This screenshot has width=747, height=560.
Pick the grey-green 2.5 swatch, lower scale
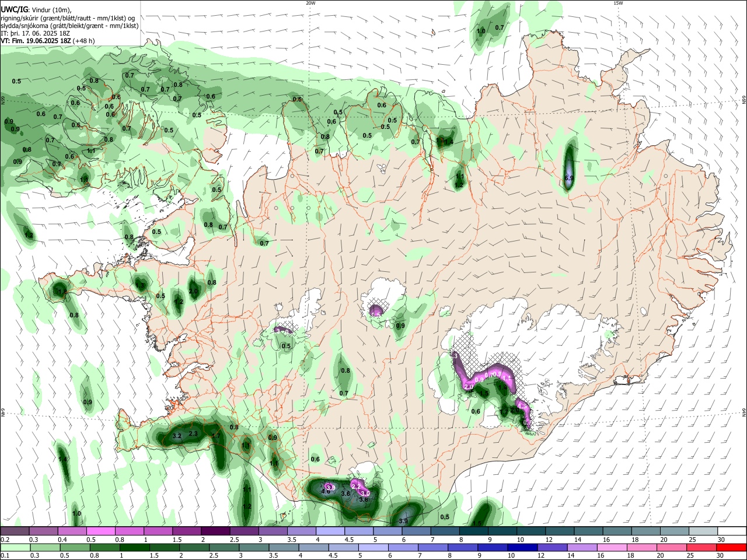coord(224,547)
